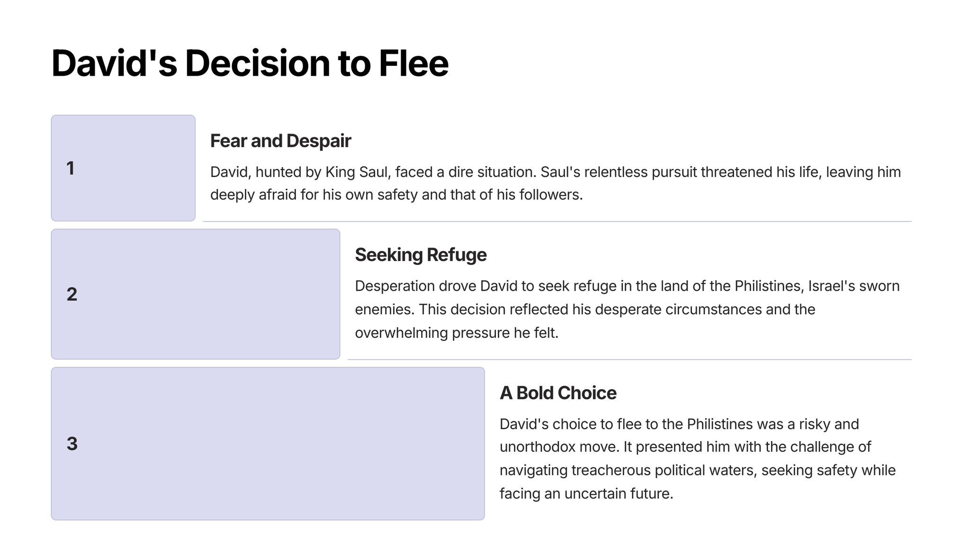Click the word "David's" in the slide title

coord(114,63)
